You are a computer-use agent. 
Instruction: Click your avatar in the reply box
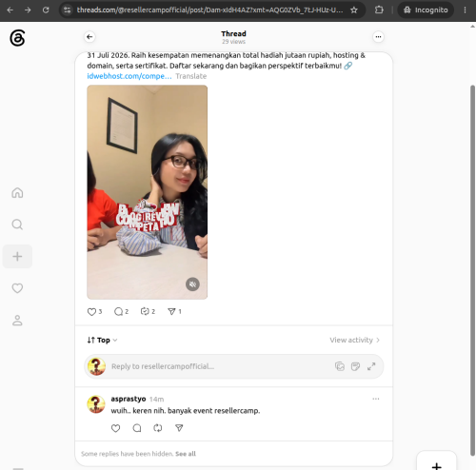96,366
